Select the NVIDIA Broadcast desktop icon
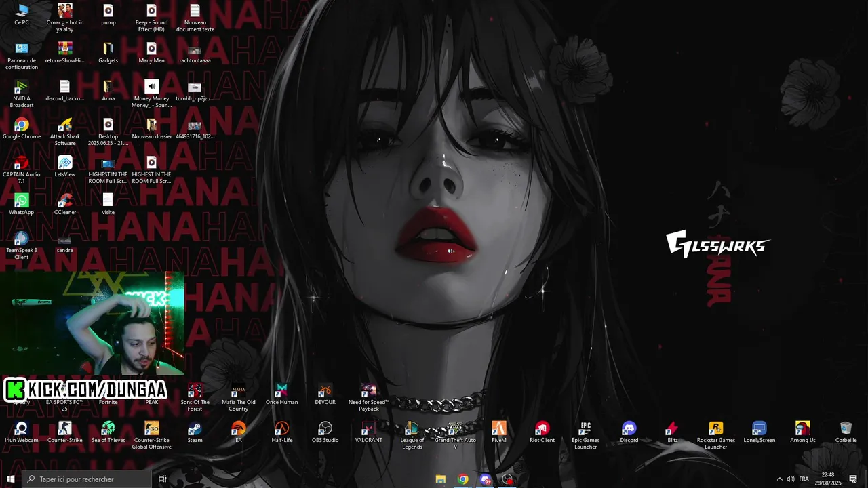This screenshot has height=488, width=868. 22,94
